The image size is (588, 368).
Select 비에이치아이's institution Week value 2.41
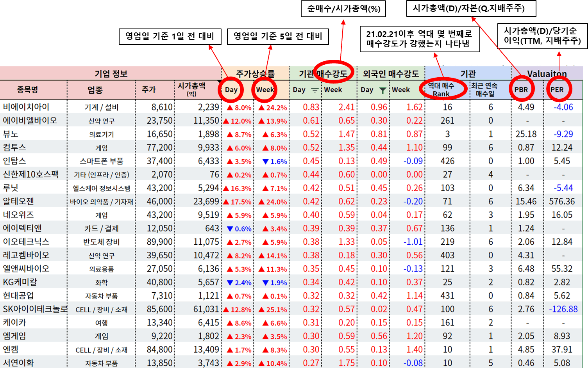click(347, 107)
